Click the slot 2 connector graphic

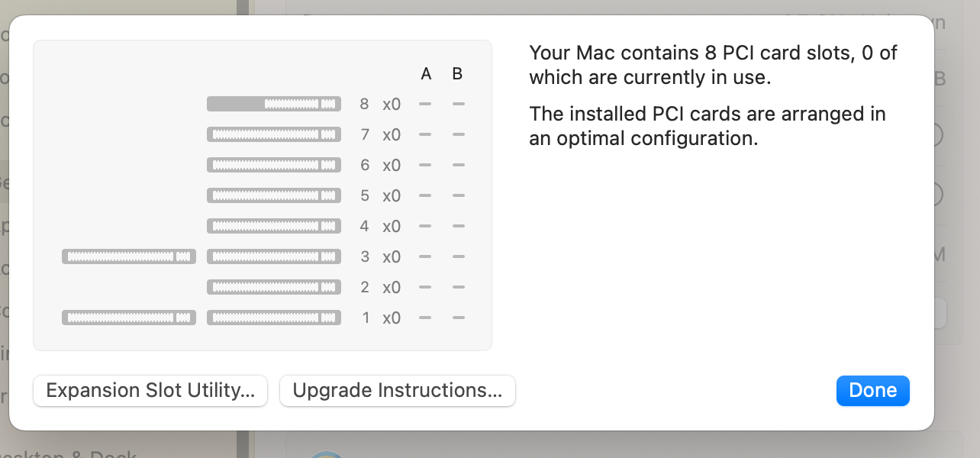274,287
